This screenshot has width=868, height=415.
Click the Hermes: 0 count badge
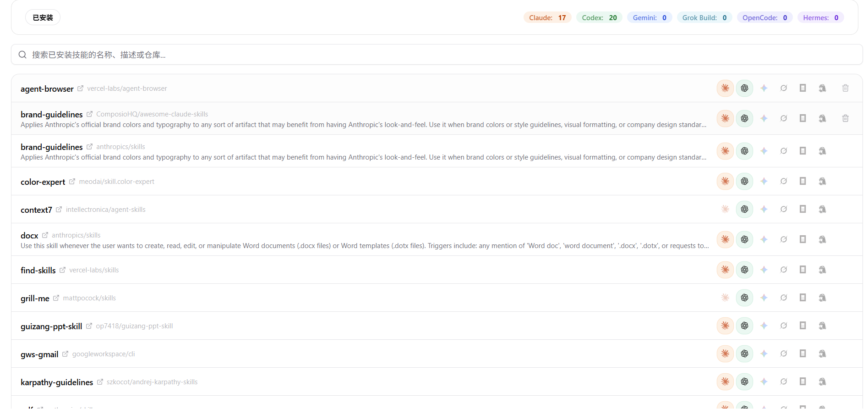coord(821,17)
